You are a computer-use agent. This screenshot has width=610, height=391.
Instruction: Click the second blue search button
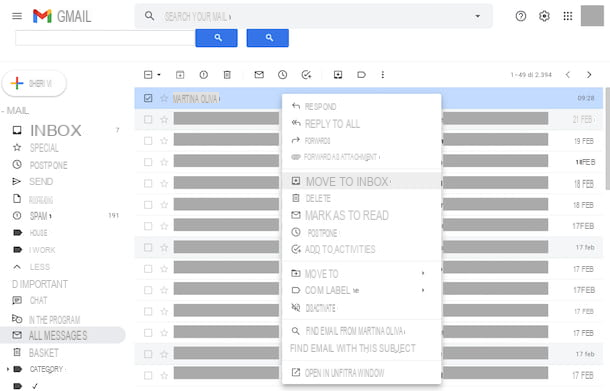click(268, 38)
